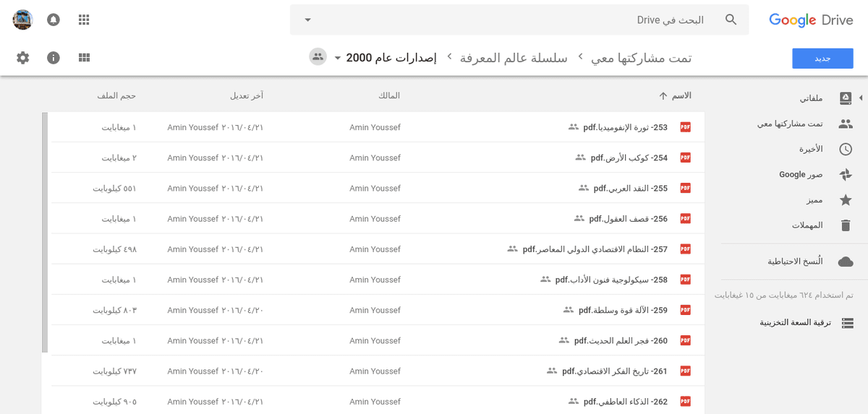Expand the إصدارات عام 2000 folder dropdown
Image resolution: width=868 pixels, height=414 pixels.
pos(337,58)
